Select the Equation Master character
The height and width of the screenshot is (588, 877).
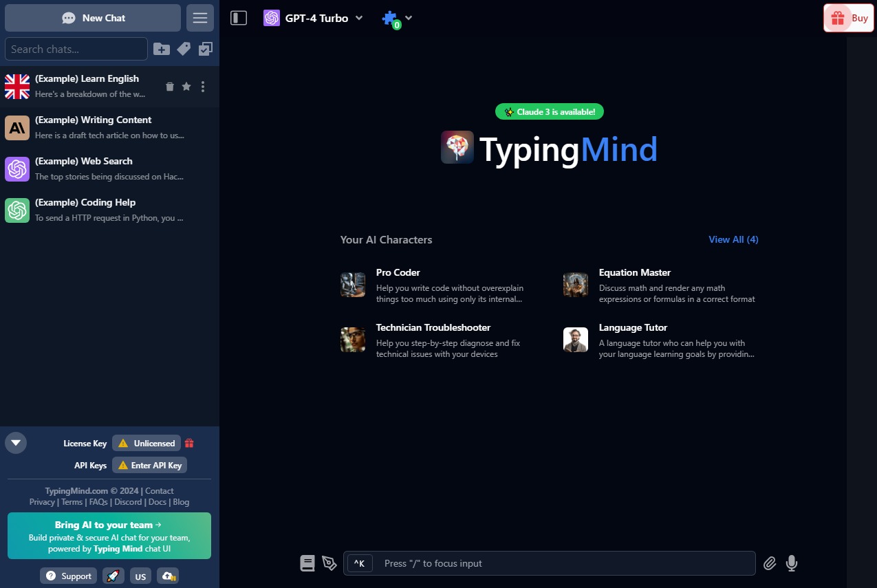point(660,285)
